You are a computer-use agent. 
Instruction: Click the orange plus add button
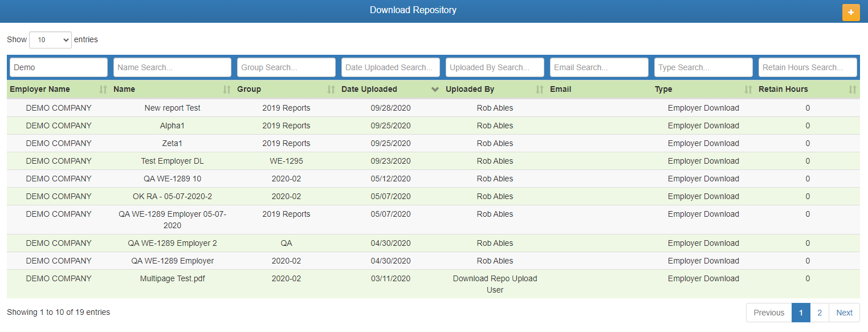(x=850, y=12)
